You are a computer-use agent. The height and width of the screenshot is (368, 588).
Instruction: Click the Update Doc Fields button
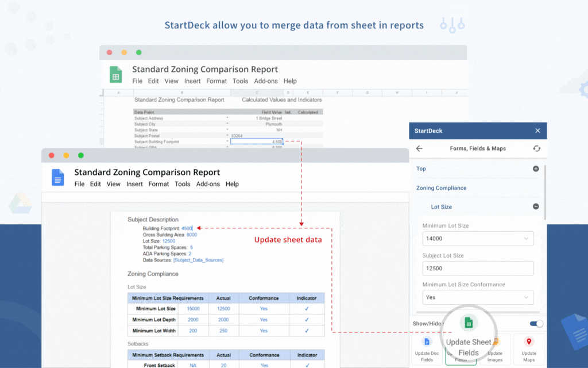click(x=427, y=350)
